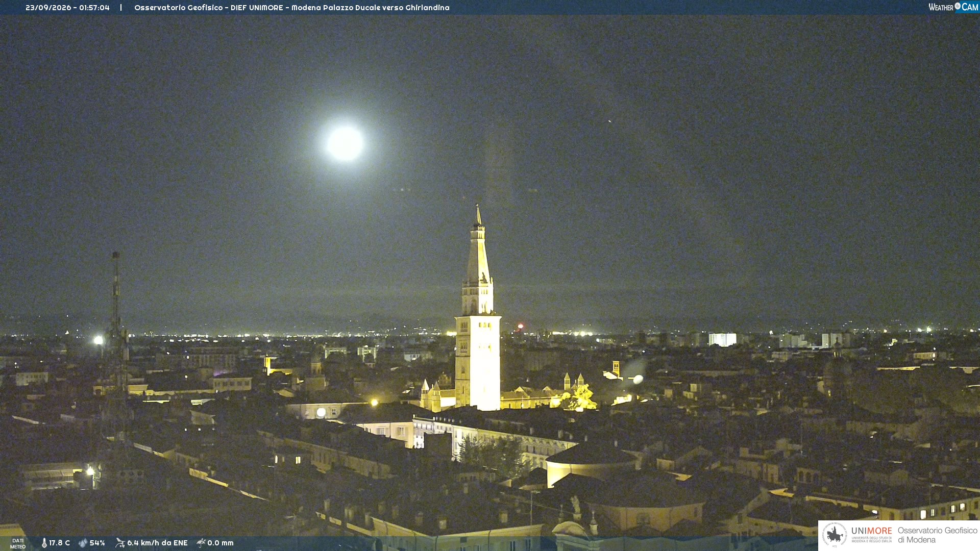This screenshot has height=551, width=980.
Task: Click the rain umbrella precipitation icon
Action: 201,543
